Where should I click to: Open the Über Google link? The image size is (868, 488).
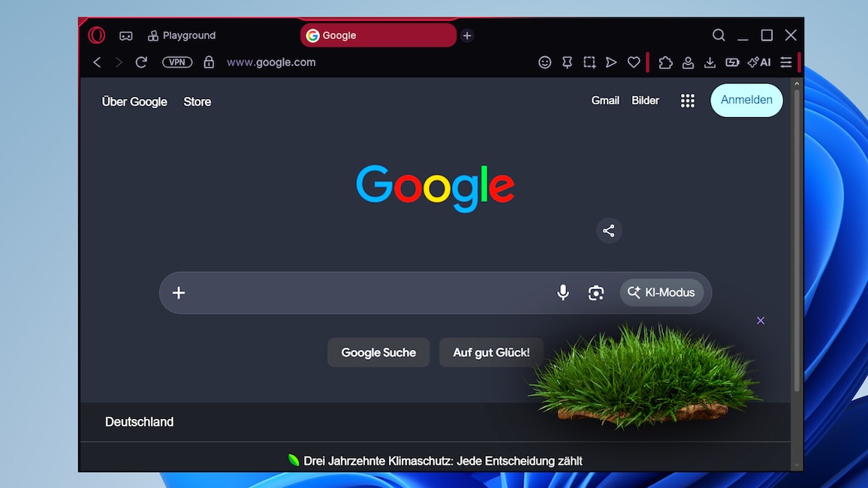click(x=134, y=102)
